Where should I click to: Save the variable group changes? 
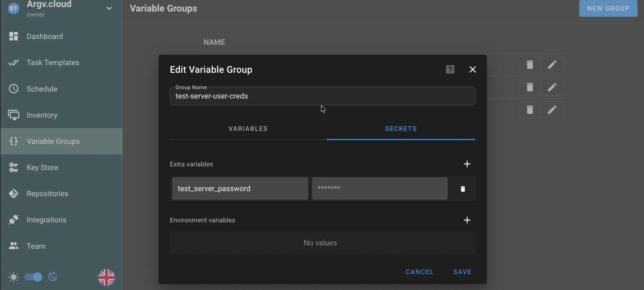click(462, 272)
